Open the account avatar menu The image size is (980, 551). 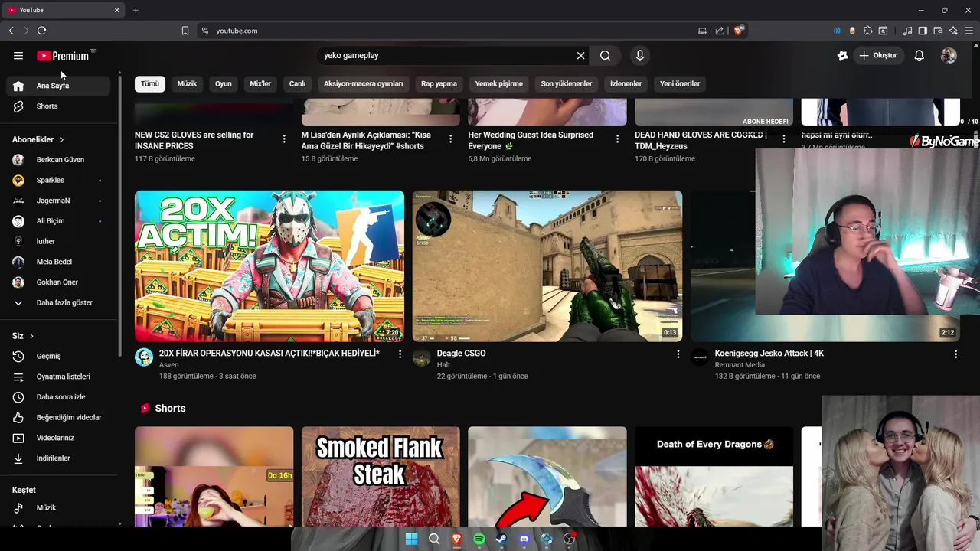click(949, 55)
